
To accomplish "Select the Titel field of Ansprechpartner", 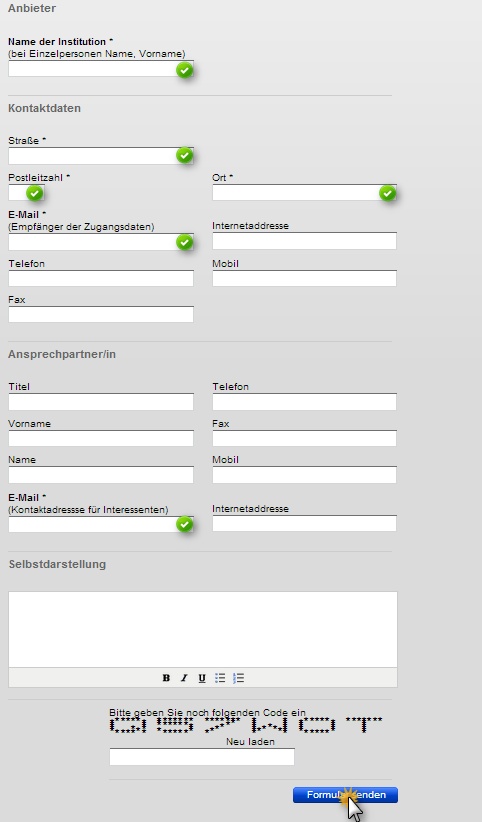I will pos(101,402).
